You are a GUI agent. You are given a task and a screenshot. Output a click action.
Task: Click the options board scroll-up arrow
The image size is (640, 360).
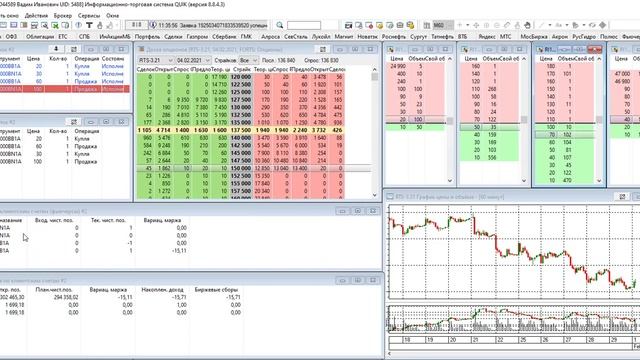point(375,69)
